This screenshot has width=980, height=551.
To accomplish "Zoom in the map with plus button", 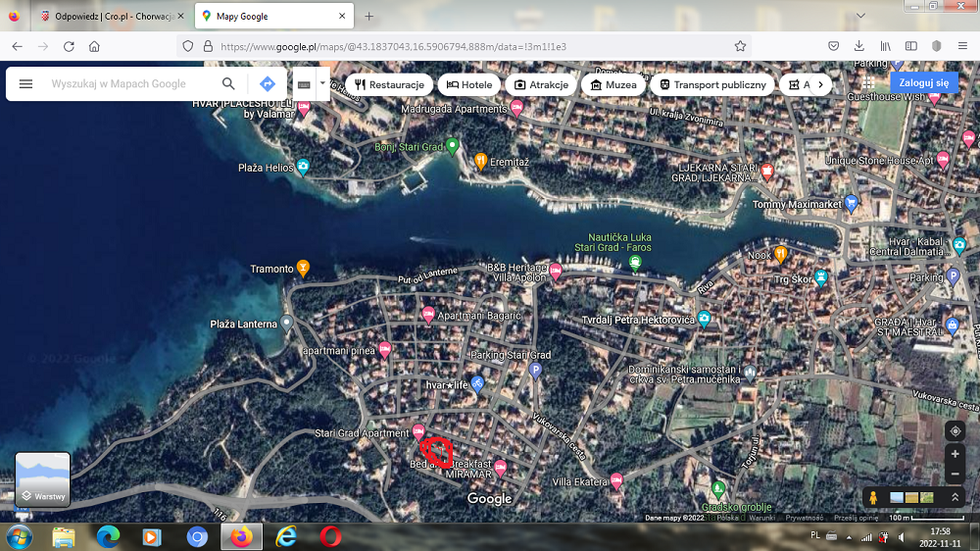I will [955, 455].
